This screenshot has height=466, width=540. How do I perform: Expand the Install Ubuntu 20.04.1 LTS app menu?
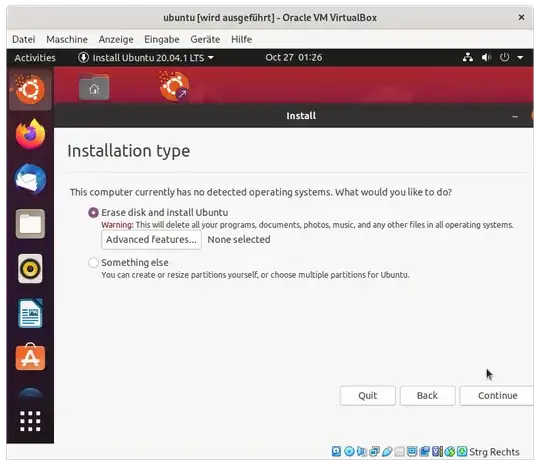[146, 58]
